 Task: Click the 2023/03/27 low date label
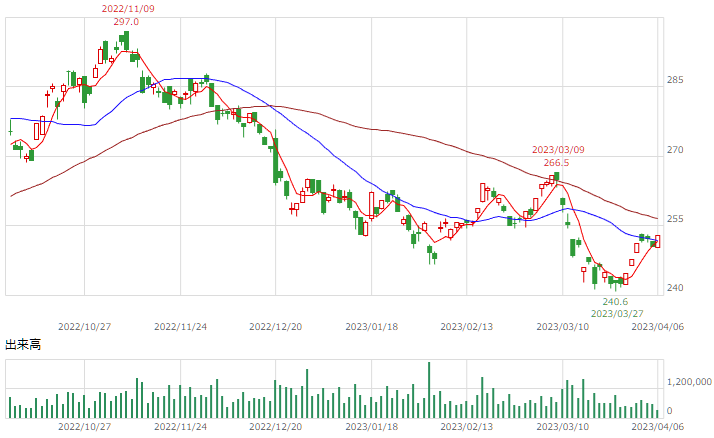pyautogui.click(x=617, y=314)
